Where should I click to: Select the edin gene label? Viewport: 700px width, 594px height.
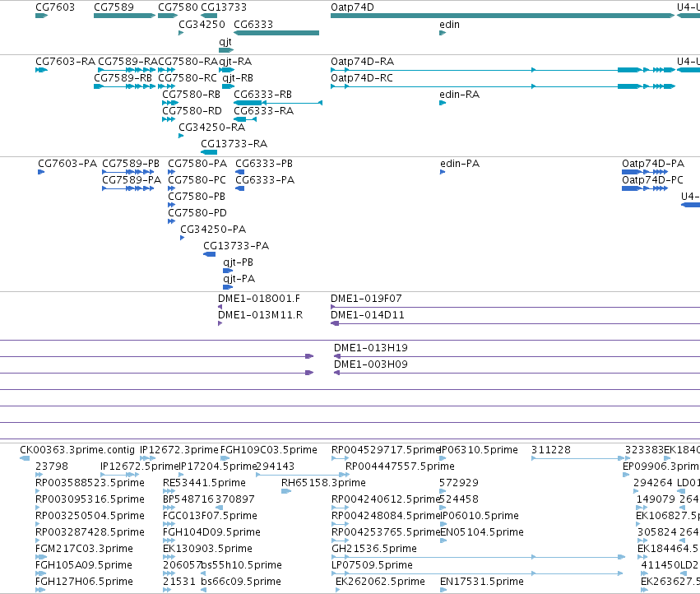[449, 25]
